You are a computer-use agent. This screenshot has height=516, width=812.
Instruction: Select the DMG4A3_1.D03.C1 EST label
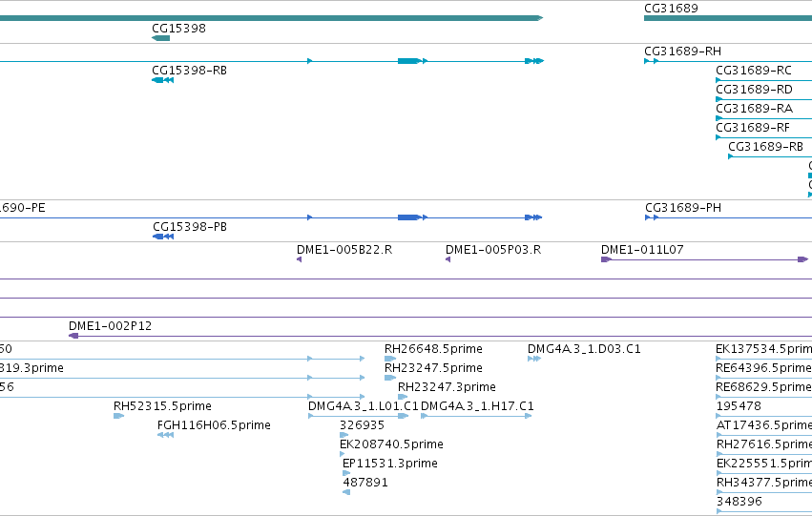point(584,349)
